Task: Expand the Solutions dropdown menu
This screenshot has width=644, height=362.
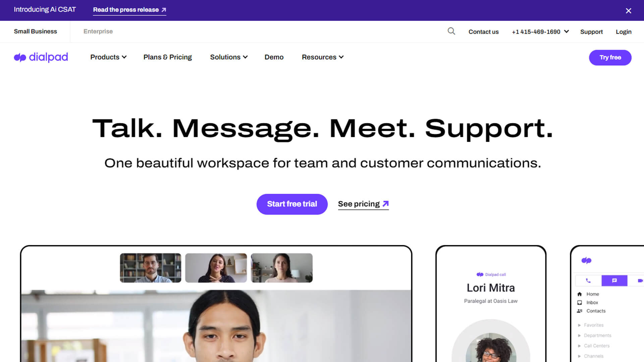Action: (229, 57)
